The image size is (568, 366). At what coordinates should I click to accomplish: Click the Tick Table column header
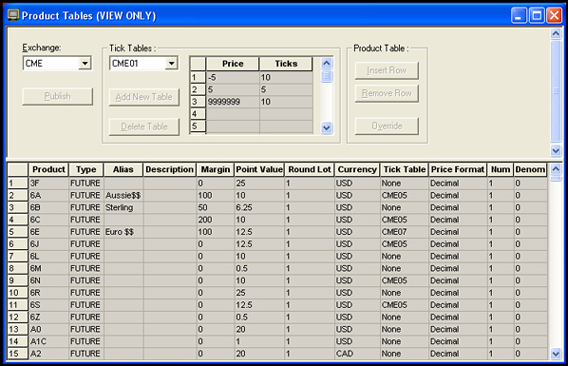(x=404, y=170)
